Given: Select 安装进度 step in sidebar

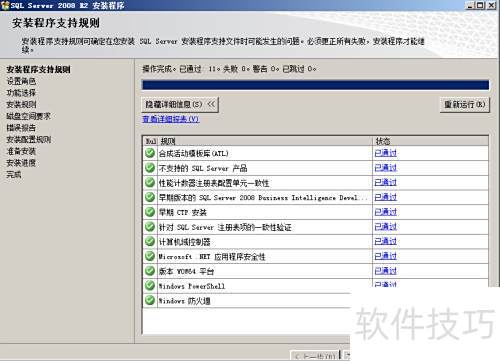Looking at the screenshot, I should tap(21, 163).
